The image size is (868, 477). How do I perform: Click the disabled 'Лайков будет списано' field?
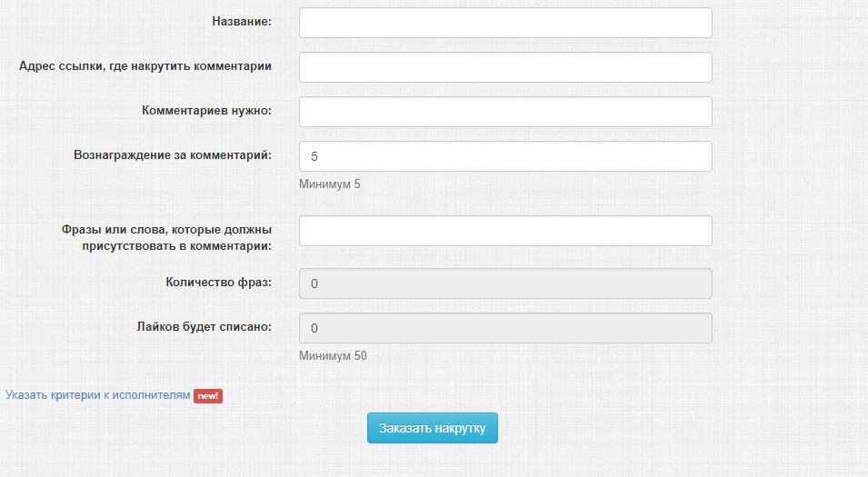click(x=505, y=328)
